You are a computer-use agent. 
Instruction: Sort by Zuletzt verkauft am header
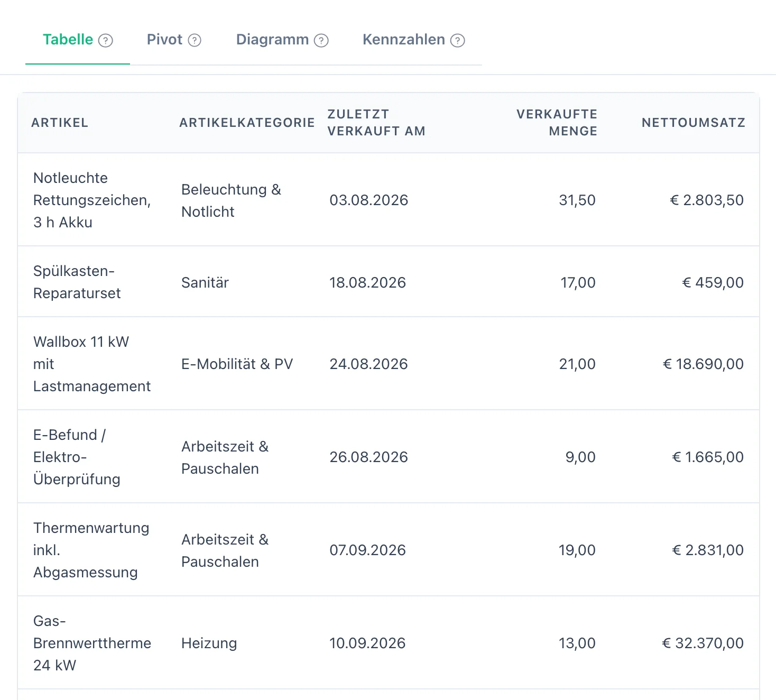point(376,123)
